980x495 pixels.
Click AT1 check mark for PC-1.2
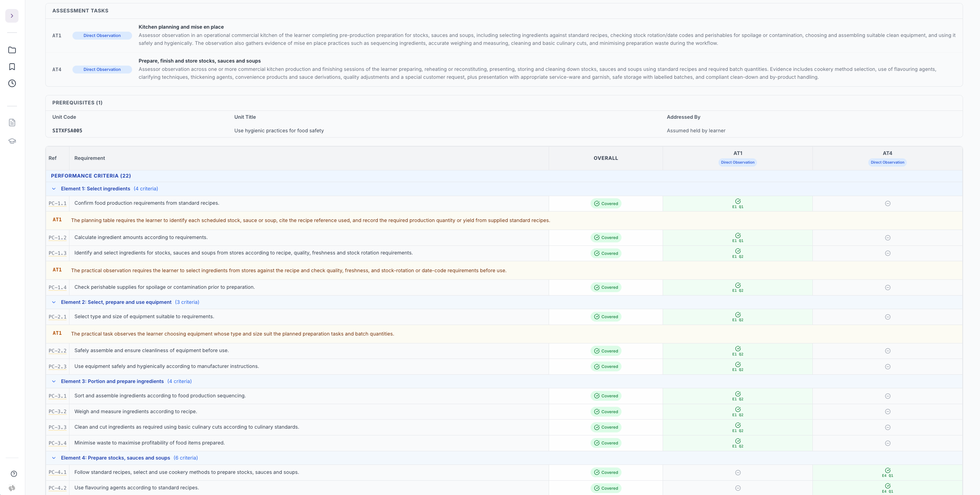pos(738,236)
